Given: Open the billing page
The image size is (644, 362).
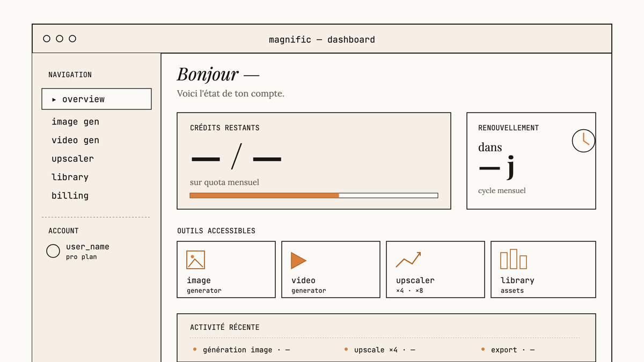Looking at the screenshot, I should pos(70,196).
